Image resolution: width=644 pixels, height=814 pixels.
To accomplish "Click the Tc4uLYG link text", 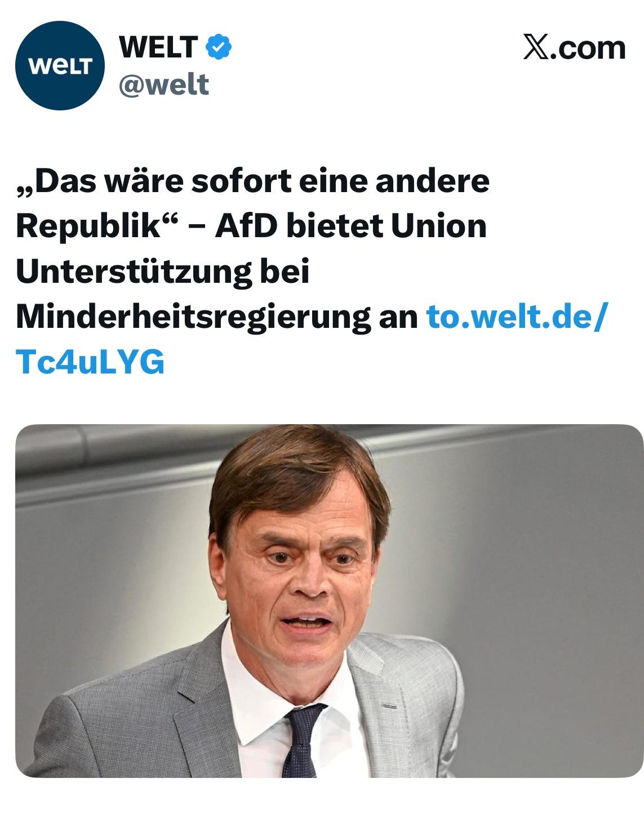I will point(90,362).
